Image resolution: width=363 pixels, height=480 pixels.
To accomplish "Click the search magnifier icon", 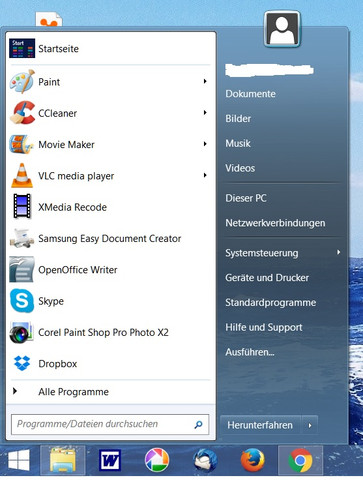I will click(x=198, y=424).
